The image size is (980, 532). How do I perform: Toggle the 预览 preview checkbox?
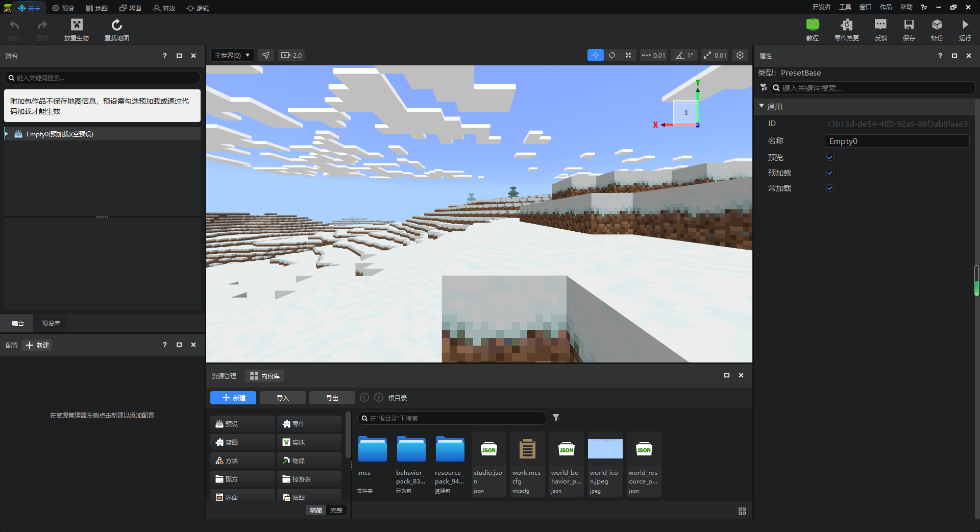click(x=830, y=158)
